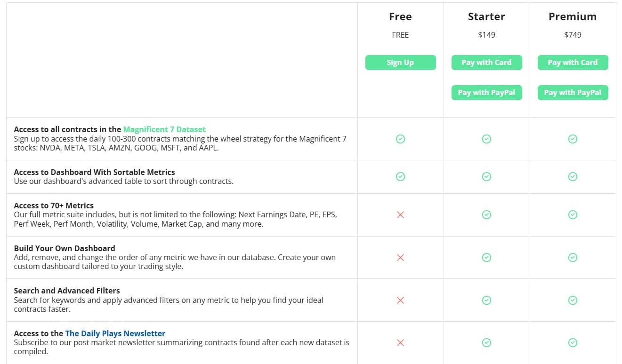The image size is (622, 364).
Task: Click the Sign Up button for the Free plan
Action: [x=400, y=62]
